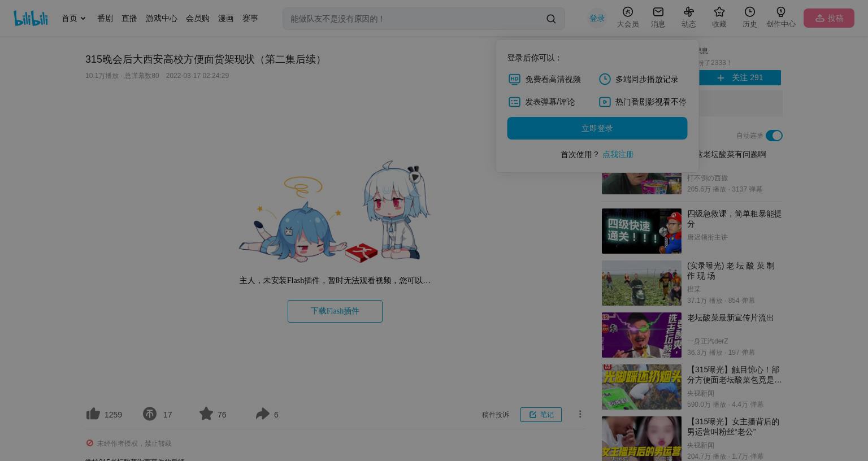
Task: Open the 动态 fan icon
Action: 689,12
